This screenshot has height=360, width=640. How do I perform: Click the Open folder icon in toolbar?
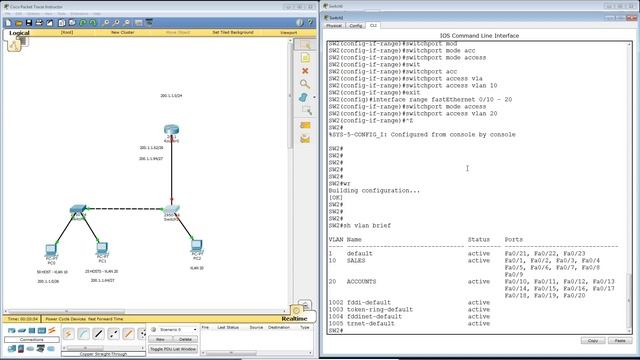(19, 23)
